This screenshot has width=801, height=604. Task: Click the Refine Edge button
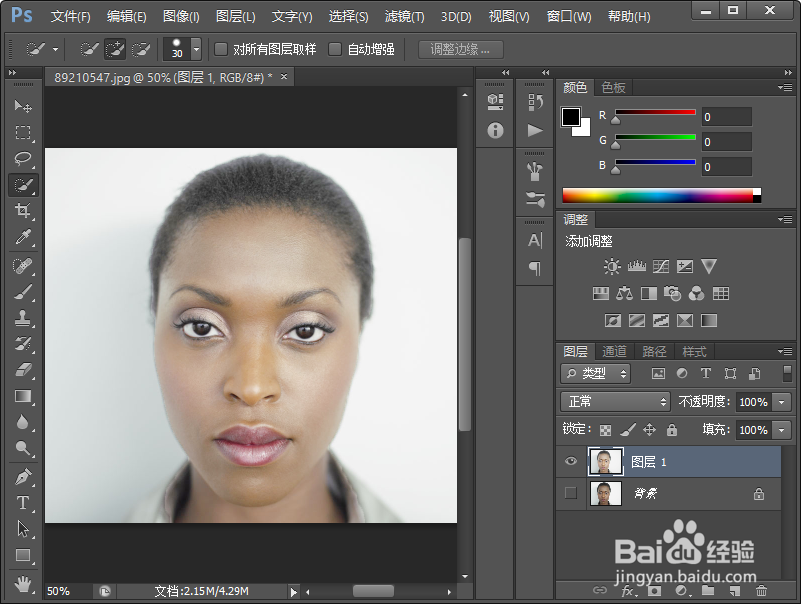click(x=460, y=50)
